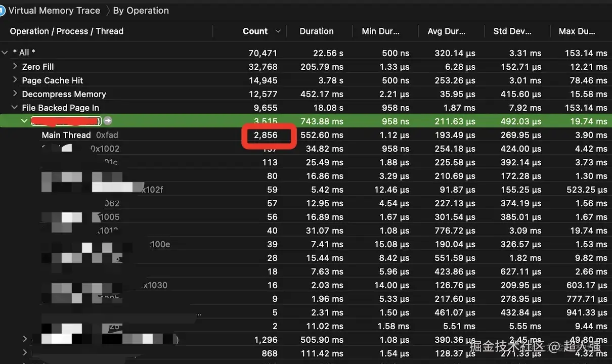Click the duration value 743.88 ms
Viewport: 612px width, 364px height.
coord(322,121)
